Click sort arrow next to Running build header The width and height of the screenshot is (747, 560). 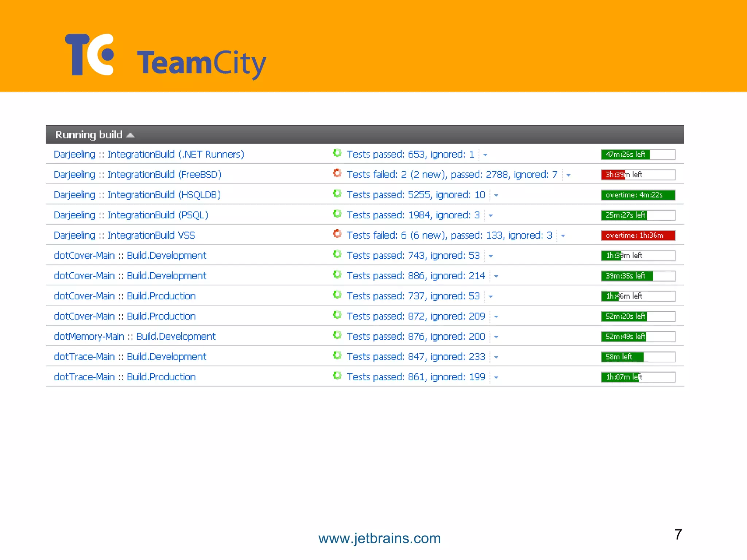[x=130, y=135]
